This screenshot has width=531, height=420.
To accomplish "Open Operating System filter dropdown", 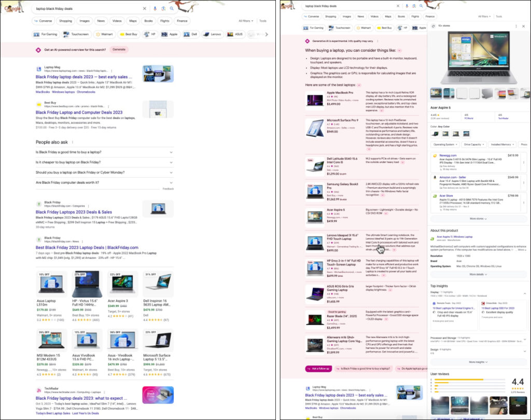I will (x=445, y=145).
